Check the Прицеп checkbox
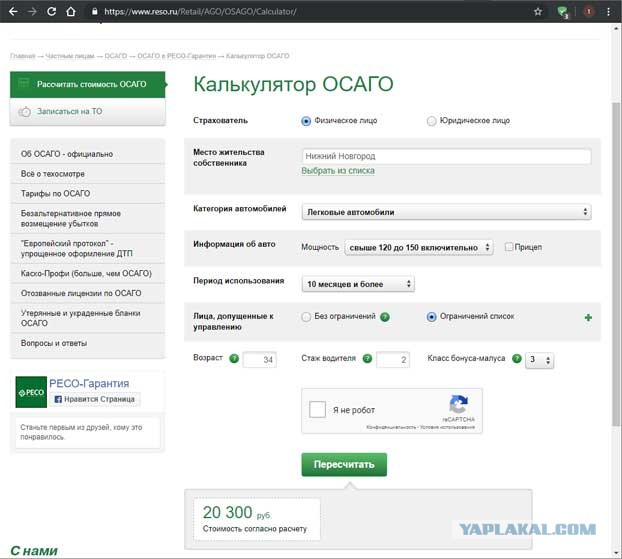Viewport: 622px width, 559px height. tap(509, 247)
